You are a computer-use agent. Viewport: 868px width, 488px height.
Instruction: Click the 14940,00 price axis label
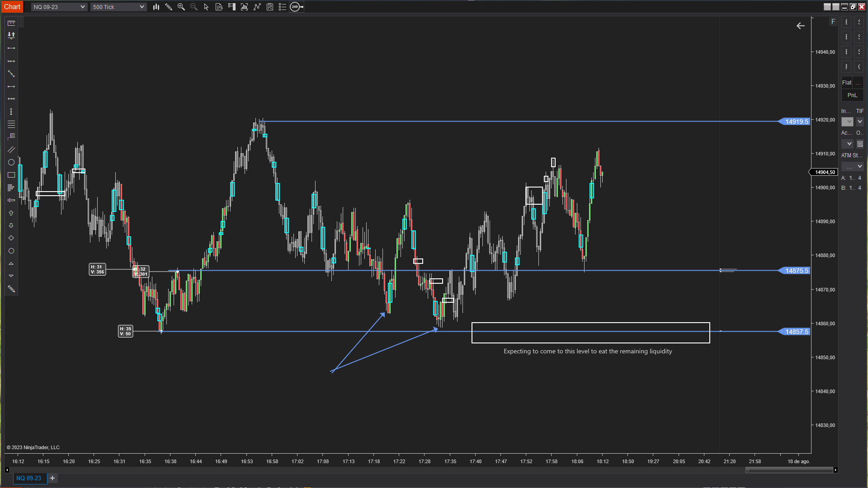point(825,52)
